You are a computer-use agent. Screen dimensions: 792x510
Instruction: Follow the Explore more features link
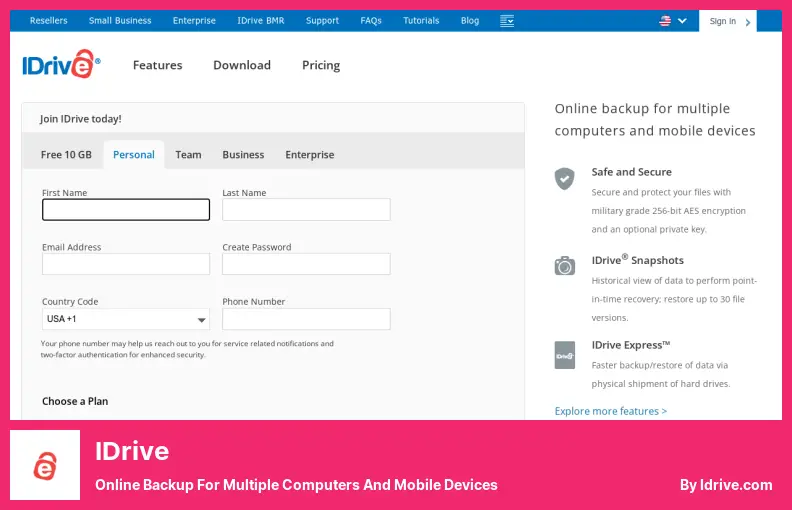click(x=611, y=411)
